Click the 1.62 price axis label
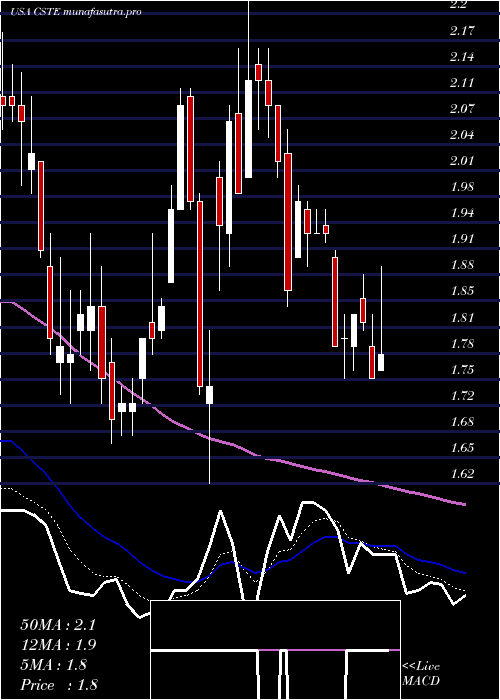 coord(462,473)
